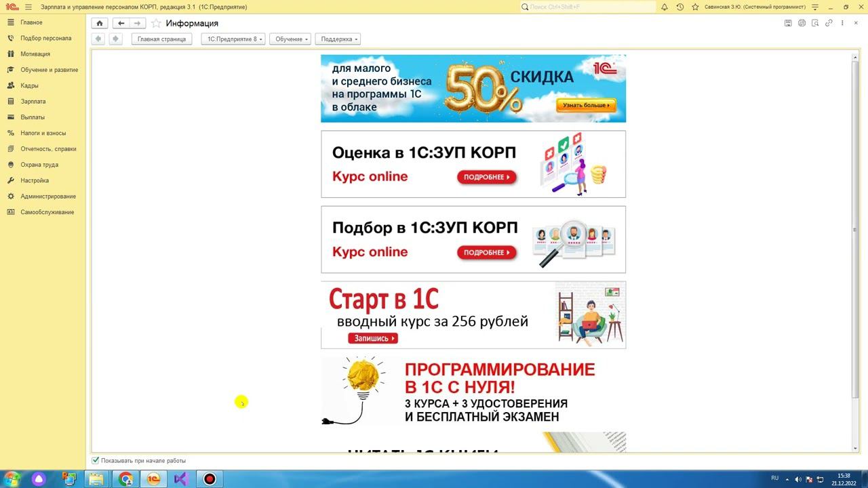Open Google Chrome from the taskbar
This screenshot has height=488, width=868.
point(125,479)
